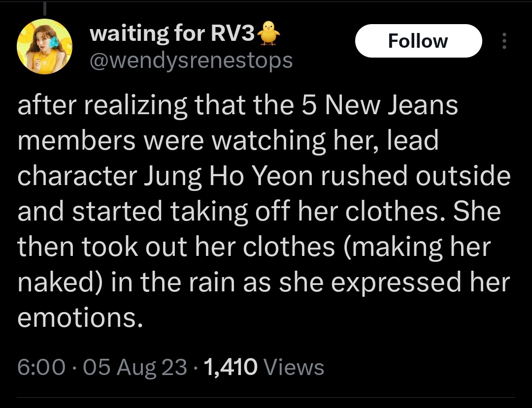Click the phrase after realizing starting the tweet

point(102,105)
